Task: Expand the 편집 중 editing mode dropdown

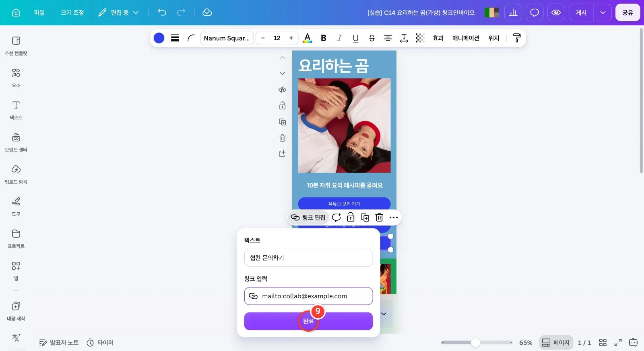Action: [118, 12]
